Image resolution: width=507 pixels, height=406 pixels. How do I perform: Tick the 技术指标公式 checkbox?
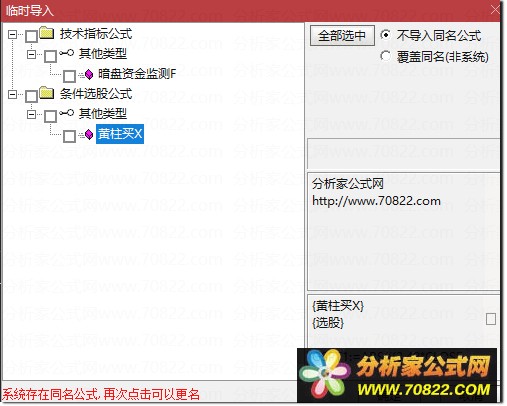pos(31,36)
